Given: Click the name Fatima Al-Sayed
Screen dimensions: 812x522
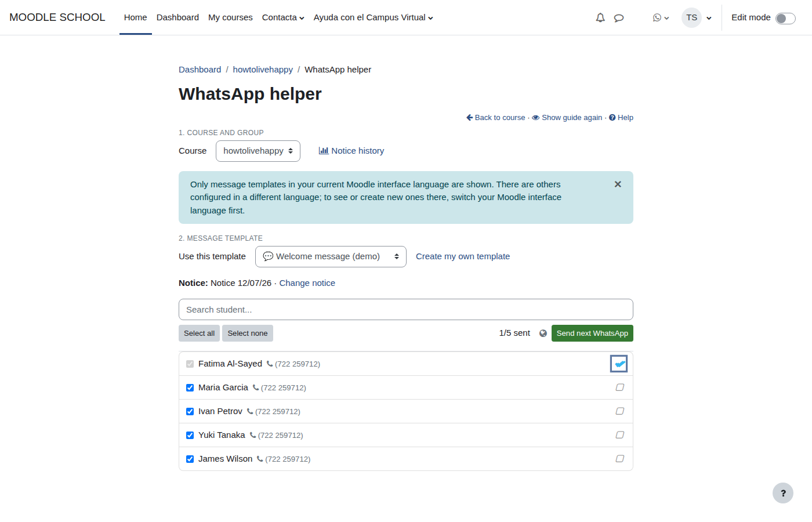Looking at the screenshot, I should pyautogui.click(x=230, y=364).
